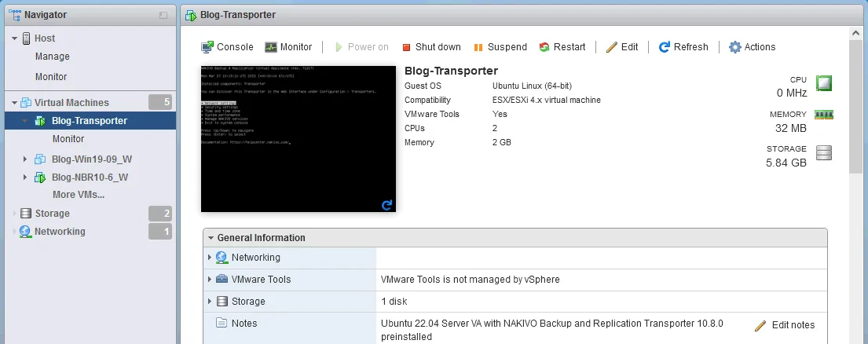The image size is (868, 344).
Task: Select Storage in the Navigator
Action: tap(53, 214)
